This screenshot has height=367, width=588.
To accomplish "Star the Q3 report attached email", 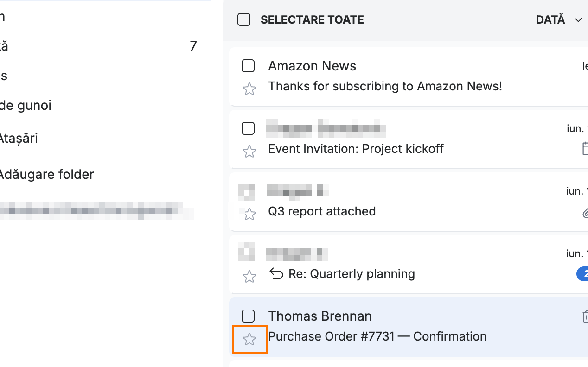I will click(249, 214).
